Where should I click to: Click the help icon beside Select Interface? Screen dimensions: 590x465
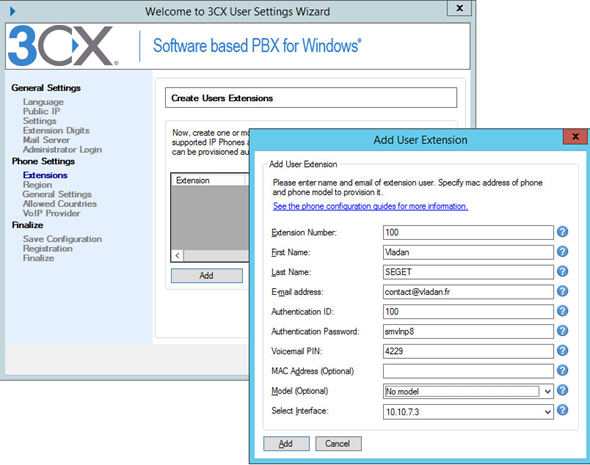point(562,410)
